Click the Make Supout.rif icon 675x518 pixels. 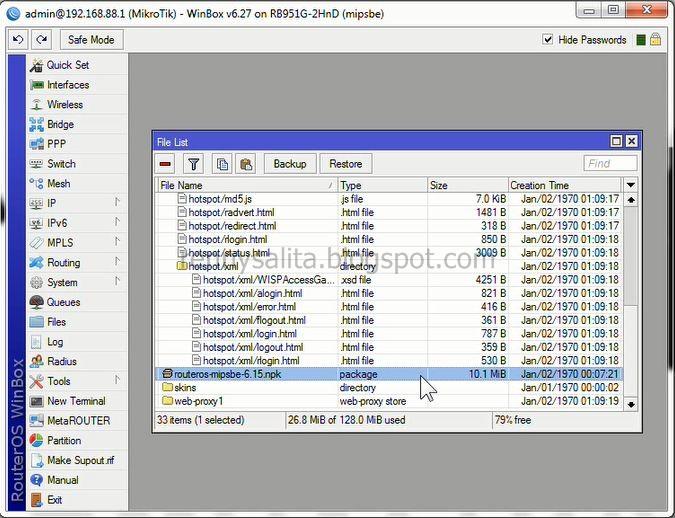[x=37, y=460]
